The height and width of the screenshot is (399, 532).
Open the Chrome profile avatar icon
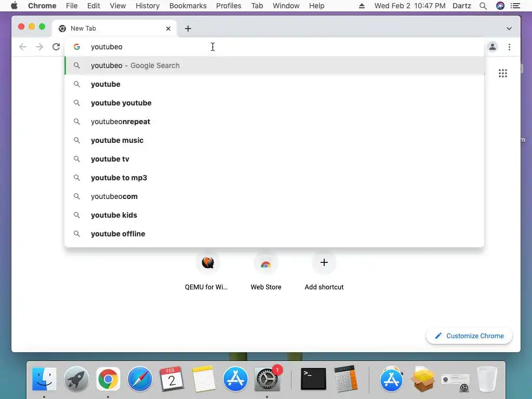(x=493, y=47)
